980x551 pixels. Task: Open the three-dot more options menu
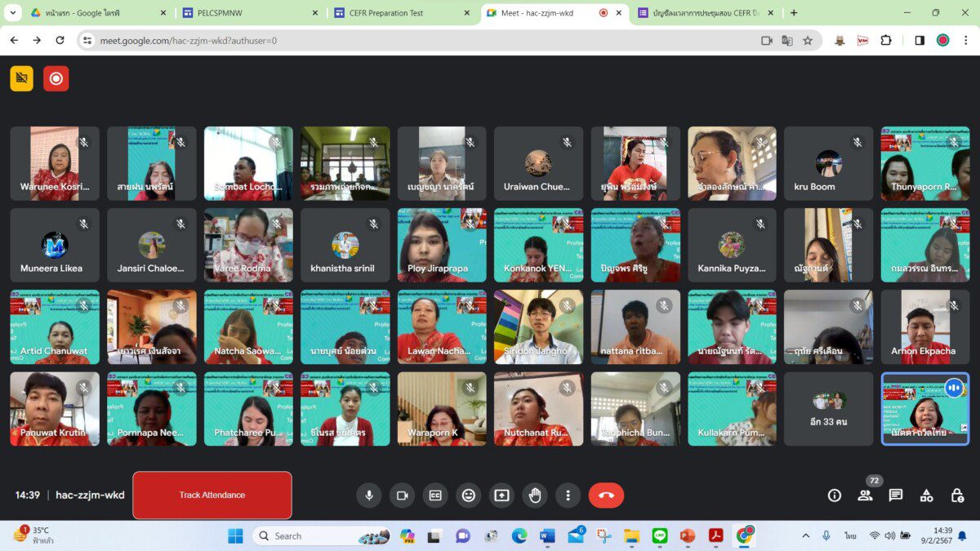pyautogui.click(x=568, y=495)
